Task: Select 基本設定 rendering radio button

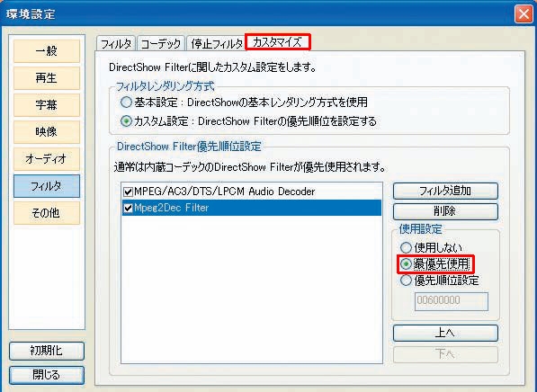Action: [126, 102]
